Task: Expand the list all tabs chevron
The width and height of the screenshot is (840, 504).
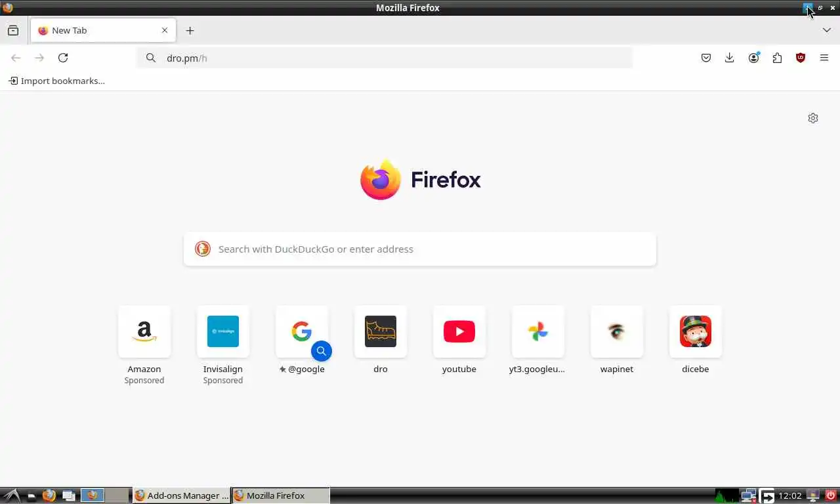Action: pyautogui.click(x=827, y=30)
